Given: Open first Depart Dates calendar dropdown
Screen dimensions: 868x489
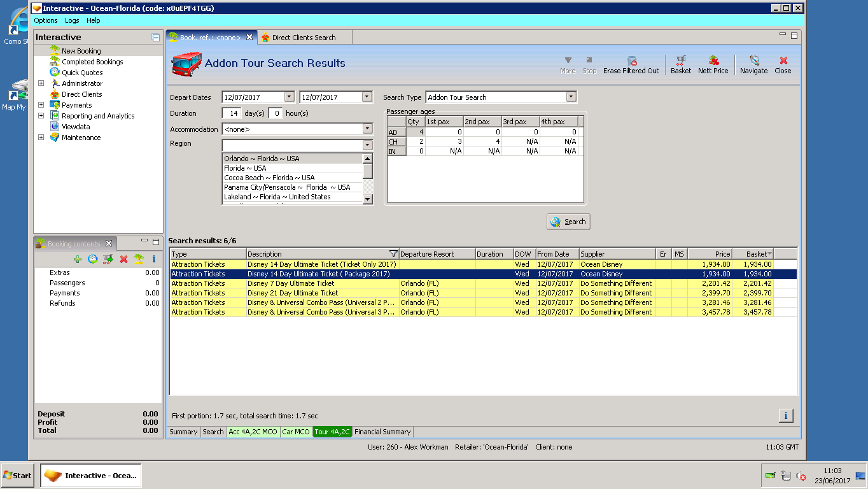Looking at the screenshot, I should click(290, 97).
